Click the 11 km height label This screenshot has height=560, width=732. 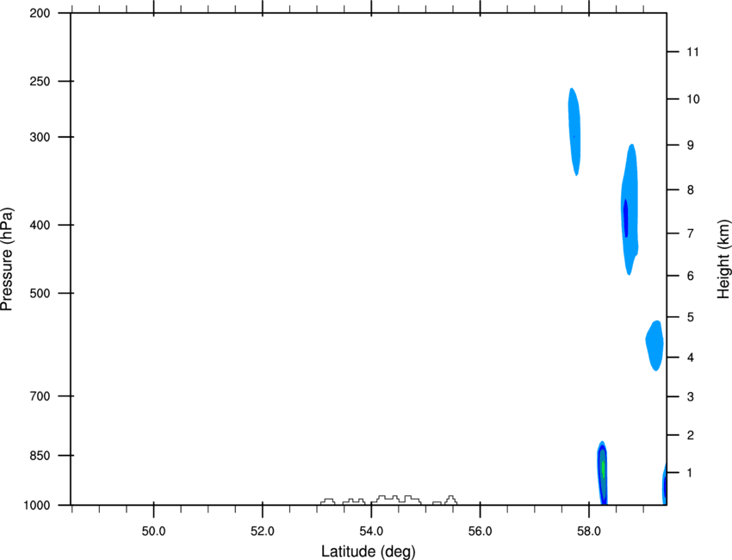point(692,52)
